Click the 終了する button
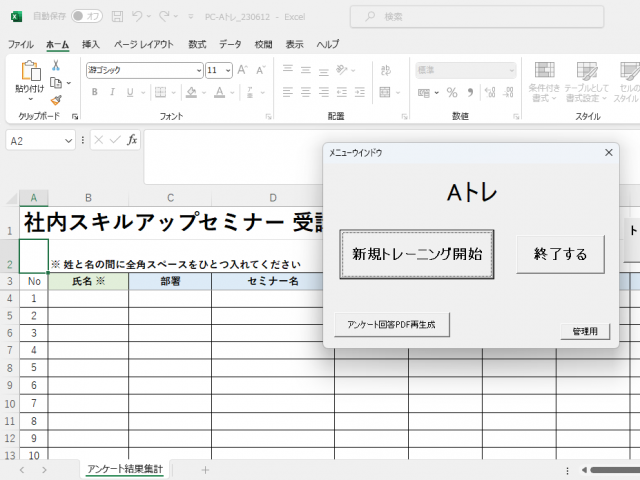 tap(560, 254)
